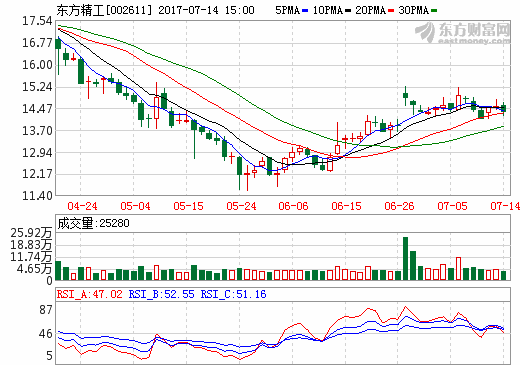Select the 20PMA legend label
520x365 pixels.
[370, 10]
